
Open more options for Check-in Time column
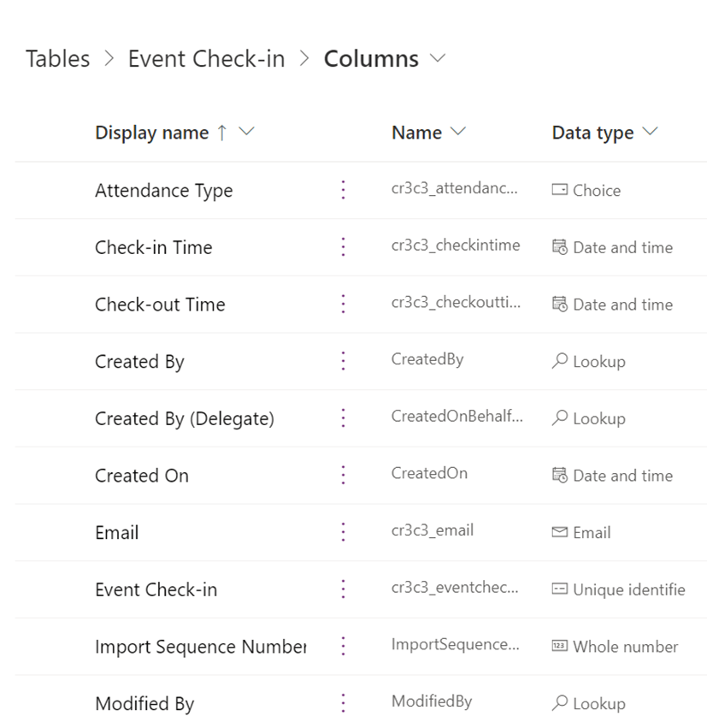(343, 247)
